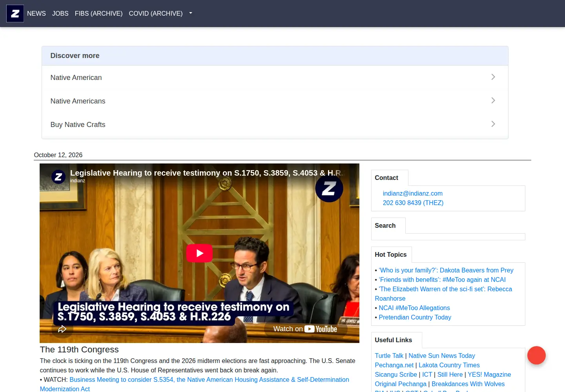The height and width of the screenshot is (392, 565).
Task: Click the red floating circle button
Action: click(536, 356)
